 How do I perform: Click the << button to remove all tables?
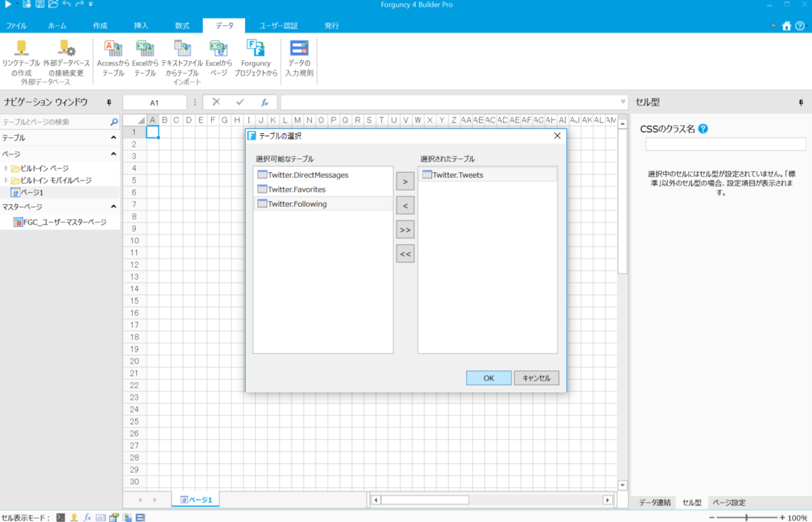pos(405,254)
